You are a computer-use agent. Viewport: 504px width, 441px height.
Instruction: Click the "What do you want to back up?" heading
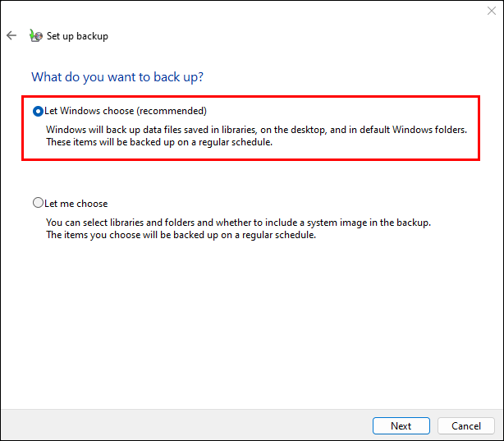click(x=117, y=77)
